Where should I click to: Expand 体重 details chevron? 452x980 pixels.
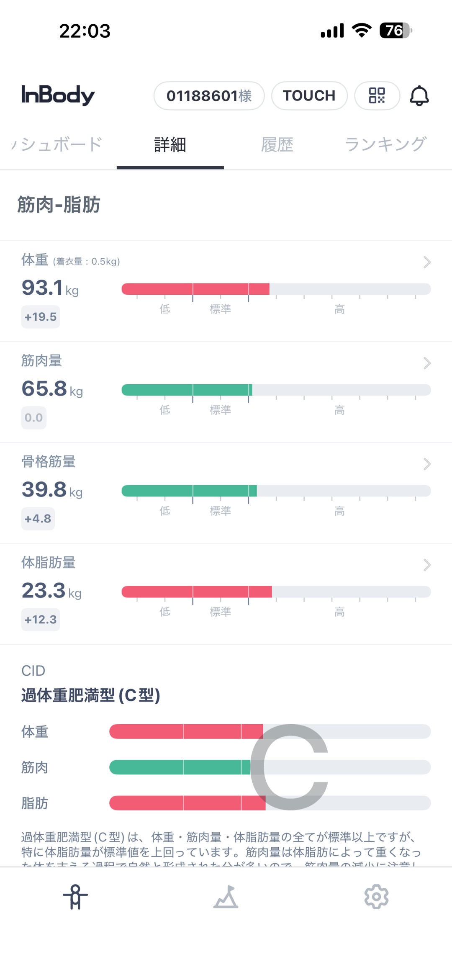tap(427, 262)
